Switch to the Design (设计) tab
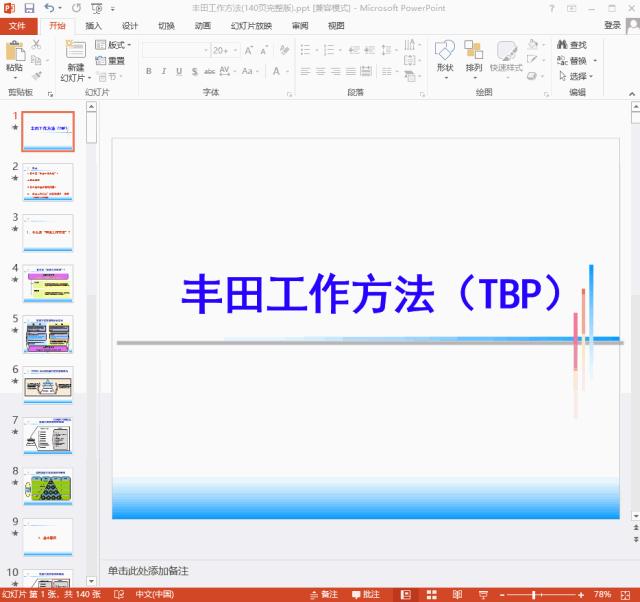 [x=130, y=26]
